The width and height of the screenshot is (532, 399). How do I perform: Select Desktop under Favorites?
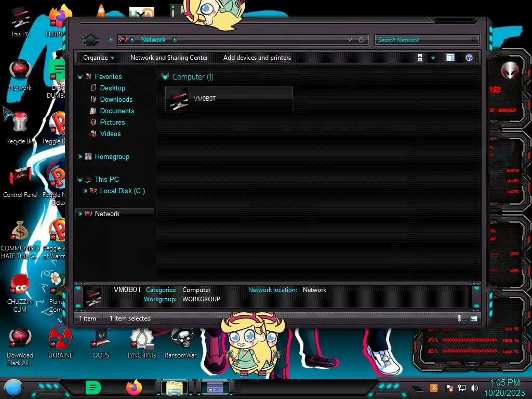[112, 88]
